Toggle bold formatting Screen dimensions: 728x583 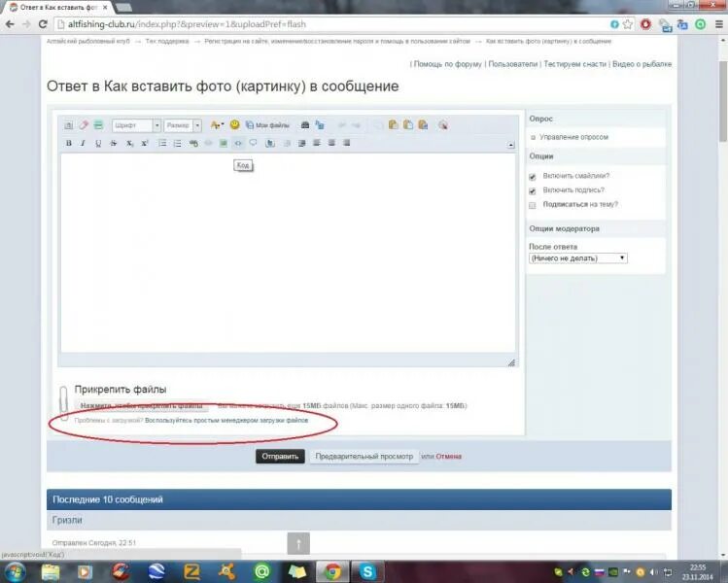point(69,143)
